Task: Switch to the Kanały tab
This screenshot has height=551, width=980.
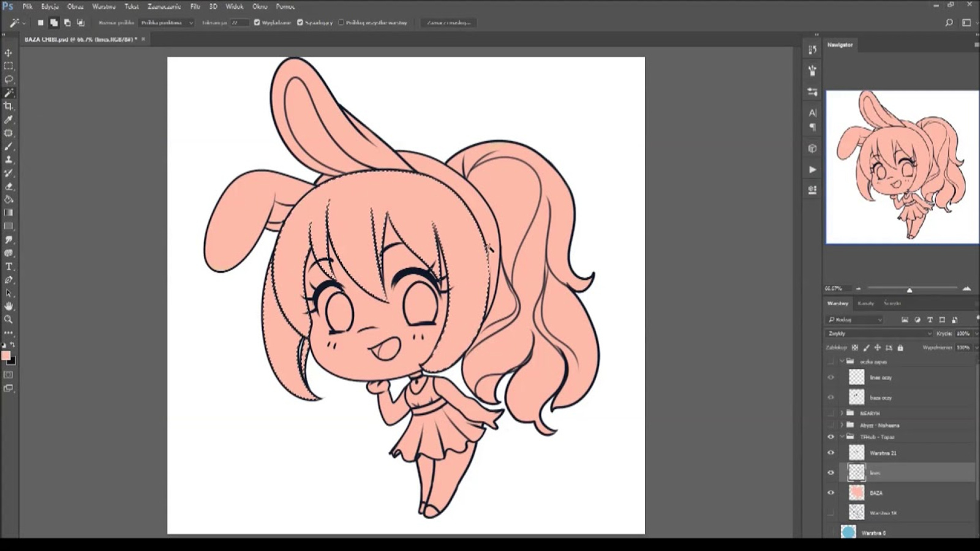Action: pos(865,303)
